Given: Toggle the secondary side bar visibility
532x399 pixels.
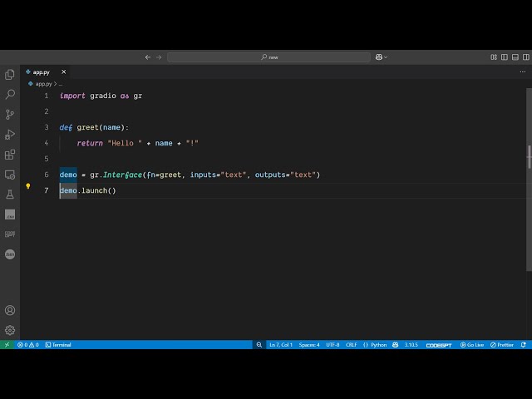Looking at the screenshot, I should (x=526, y=57).
